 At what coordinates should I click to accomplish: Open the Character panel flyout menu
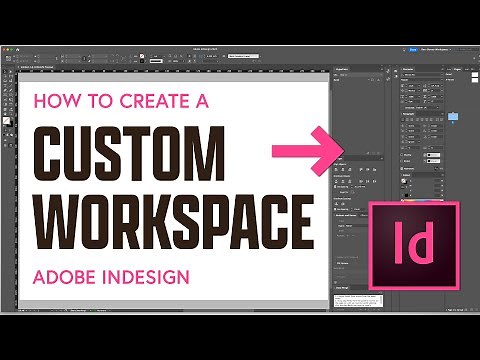click(x=442, y=69)
